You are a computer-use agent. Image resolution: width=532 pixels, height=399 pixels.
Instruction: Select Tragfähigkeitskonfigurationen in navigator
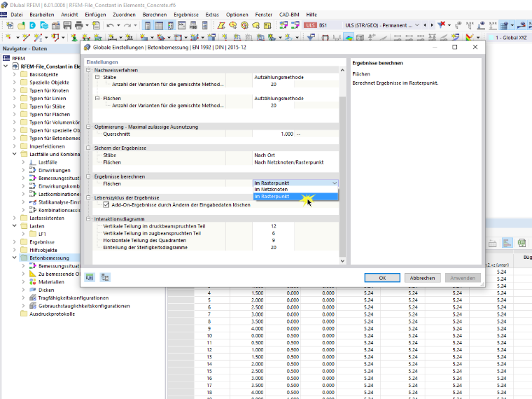coord(73,298)
